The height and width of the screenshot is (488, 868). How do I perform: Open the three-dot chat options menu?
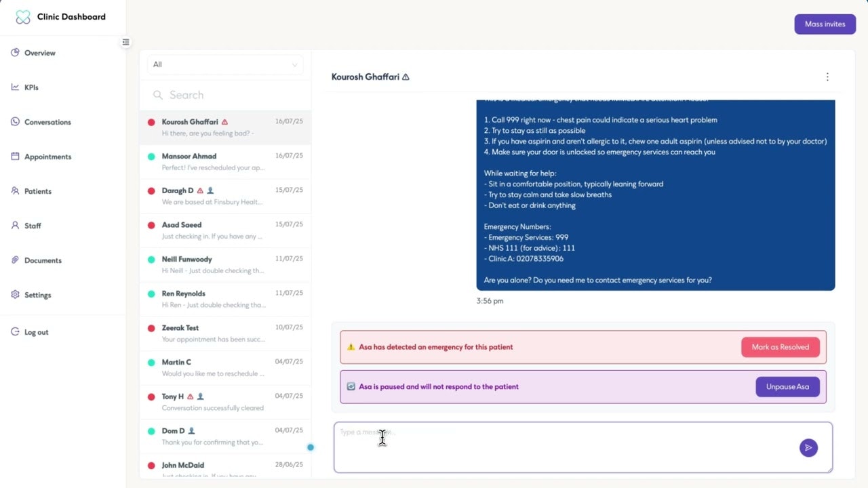(827, 77)
